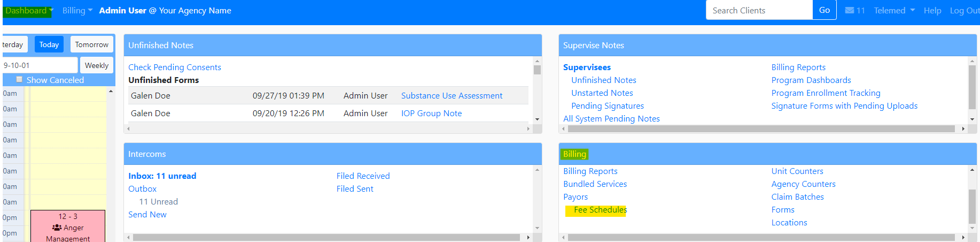This screenshot has width=980, height=242.
Task: Open the envelope messages icon showing 11
Action: 854,11
